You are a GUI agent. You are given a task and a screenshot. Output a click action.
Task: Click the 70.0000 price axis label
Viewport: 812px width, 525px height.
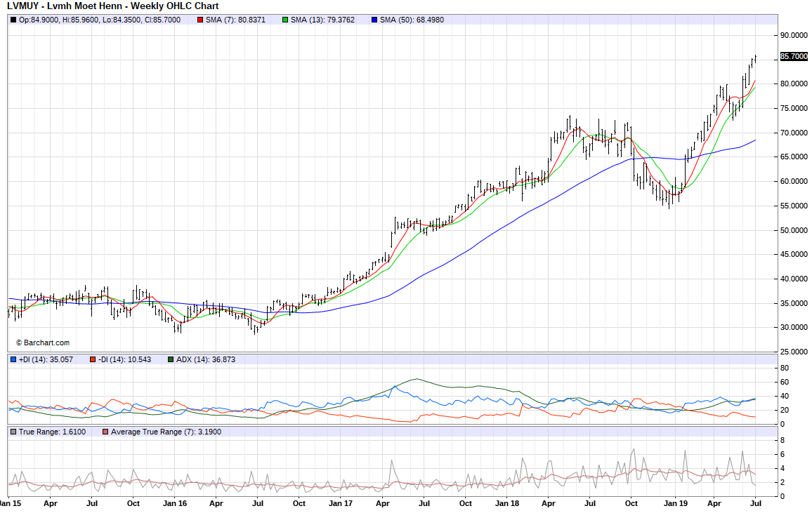pyautogui.click(x=794, y=133)
